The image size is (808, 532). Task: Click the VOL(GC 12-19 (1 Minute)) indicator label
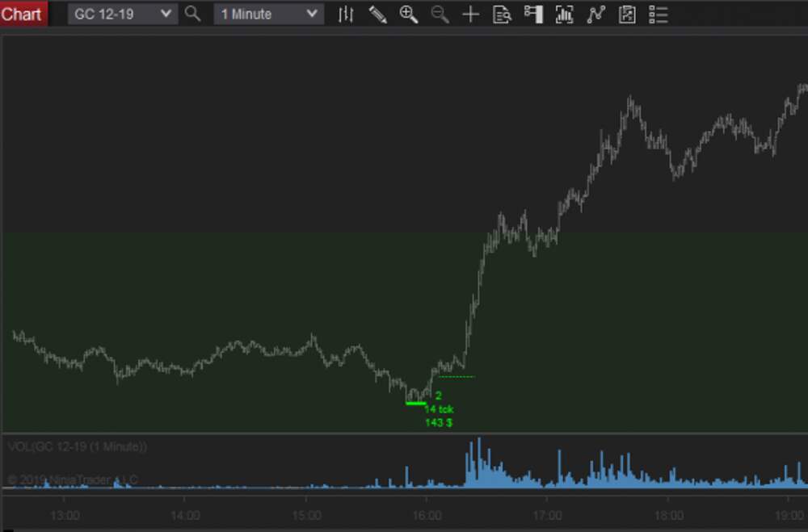(x=77, y=446)
